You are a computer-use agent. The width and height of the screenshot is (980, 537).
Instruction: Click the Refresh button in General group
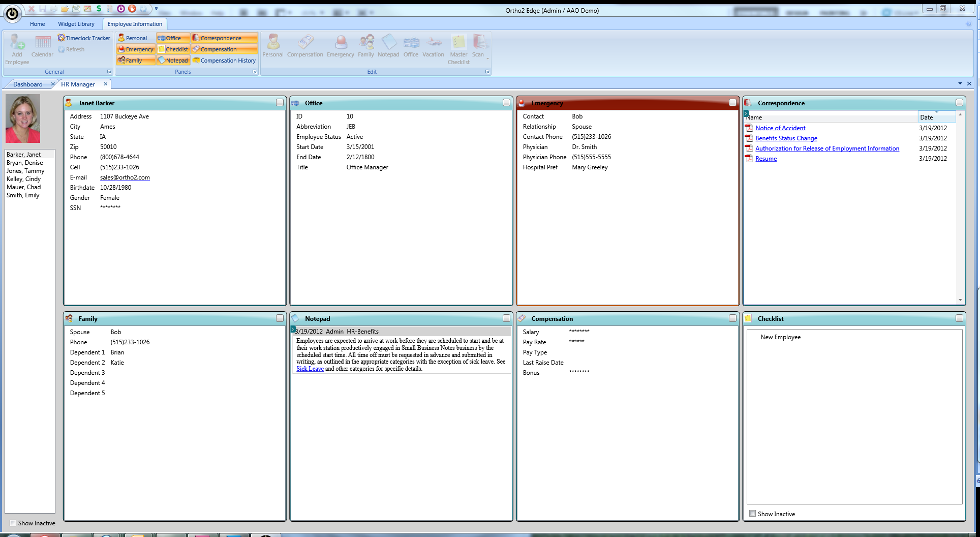point(71,49)
